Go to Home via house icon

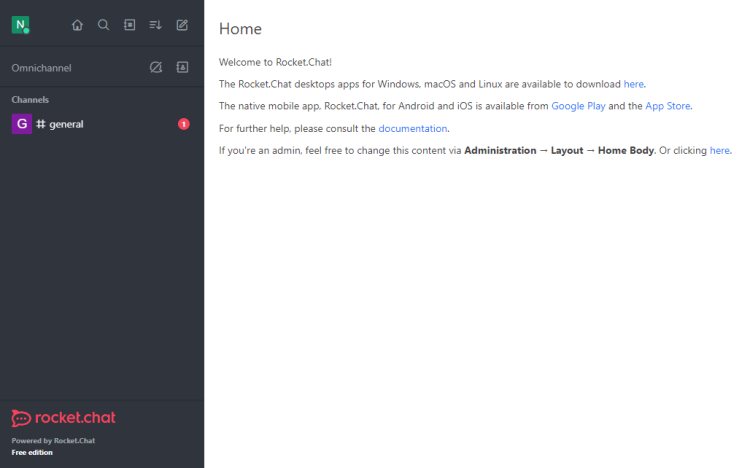pyautogui.click(x=77, y=25)
